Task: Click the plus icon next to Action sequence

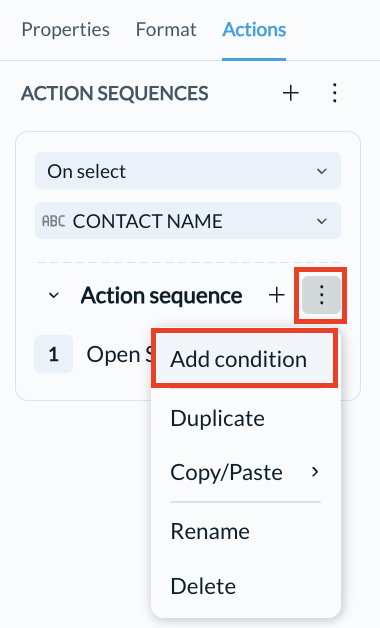Action: 277,295
